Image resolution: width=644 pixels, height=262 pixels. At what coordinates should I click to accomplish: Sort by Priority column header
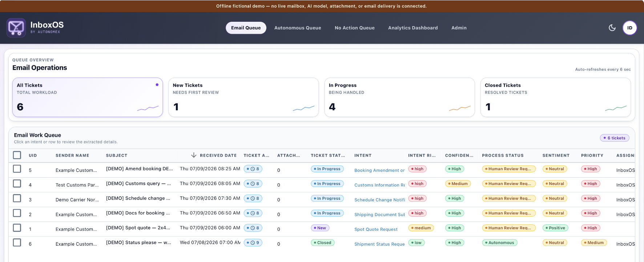click(x=592, y=155)
